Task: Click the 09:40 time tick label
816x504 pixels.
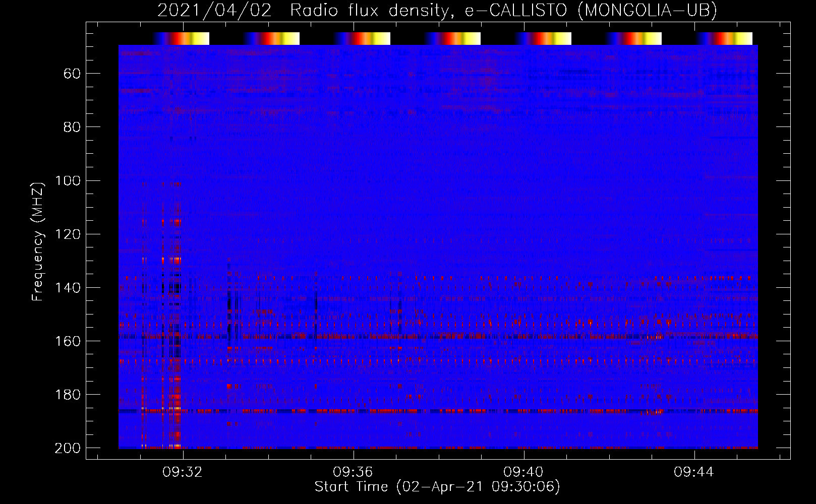Action: pos(523,472)
